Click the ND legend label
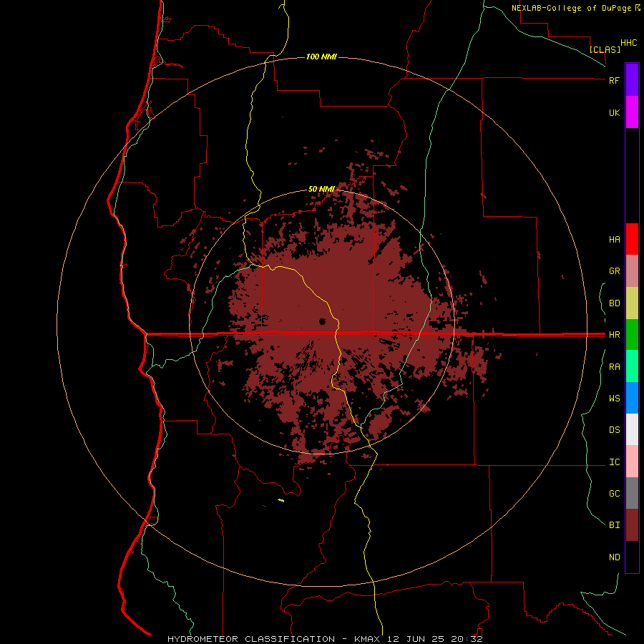The width and height of the screenshot is (644, 644). coord(614,557)
